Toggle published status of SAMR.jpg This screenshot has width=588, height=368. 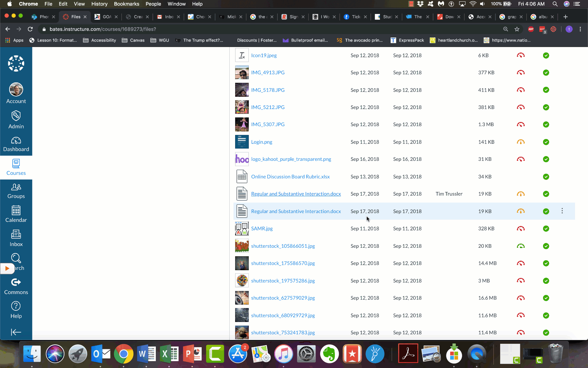[x=546, y=229]
